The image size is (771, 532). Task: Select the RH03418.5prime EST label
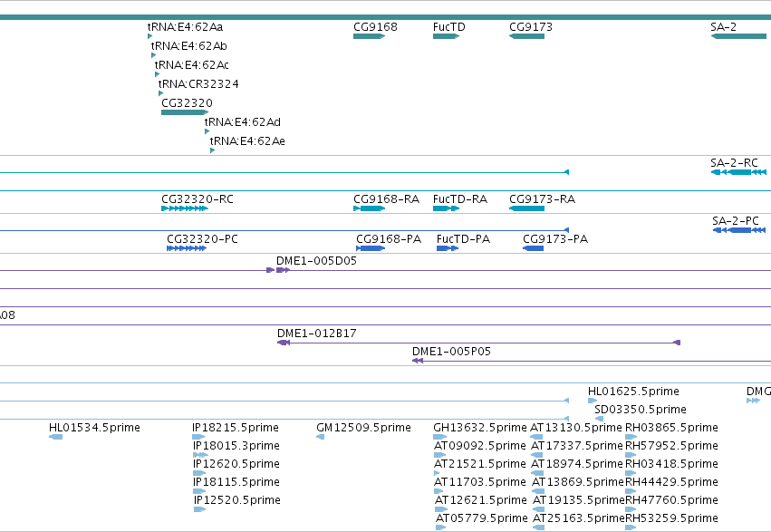click(671, 465)
